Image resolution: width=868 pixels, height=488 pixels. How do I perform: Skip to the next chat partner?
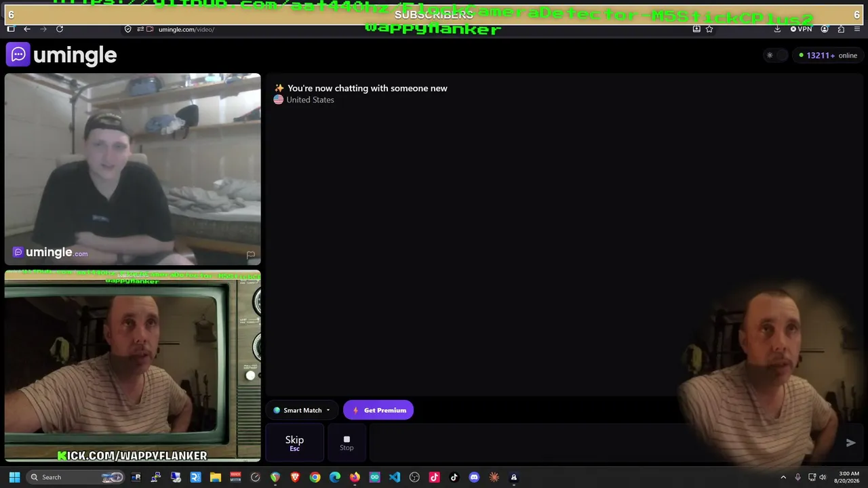(x=294, y=443)
